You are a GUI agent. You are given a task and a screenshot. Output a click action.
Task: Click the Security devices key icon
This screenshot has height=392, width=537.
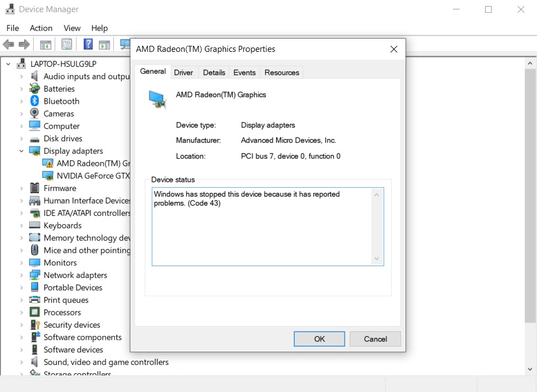[x=35, y=325]
